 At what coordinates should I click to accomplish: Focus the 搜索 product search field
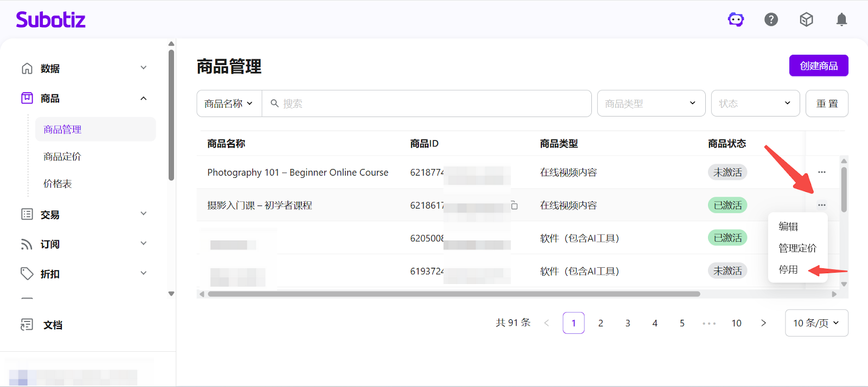[x=429, y=104]
